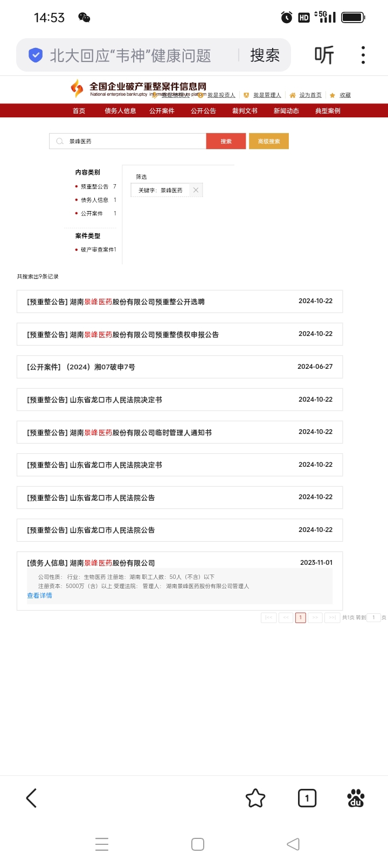Viewport: 388px width, 868px height.
Task: Open result 湖南景峰医药预重整公开选聘
Action: pyautogui.click(x=179, y=302)
